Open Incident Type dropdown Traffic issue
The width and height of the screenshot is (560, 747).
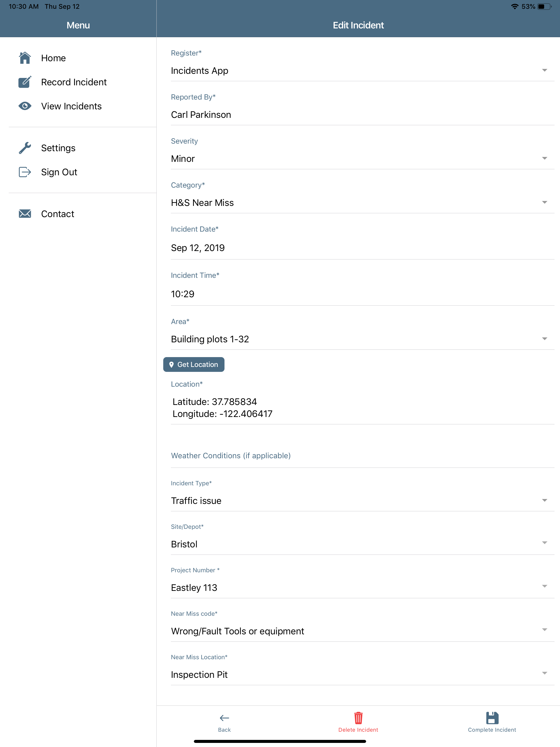362,501
